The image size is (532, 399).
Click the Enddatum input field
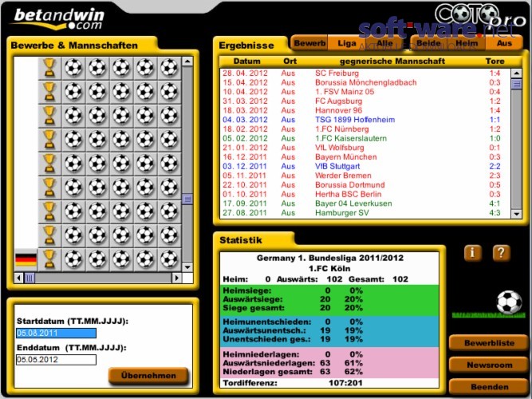coord(56,360)
